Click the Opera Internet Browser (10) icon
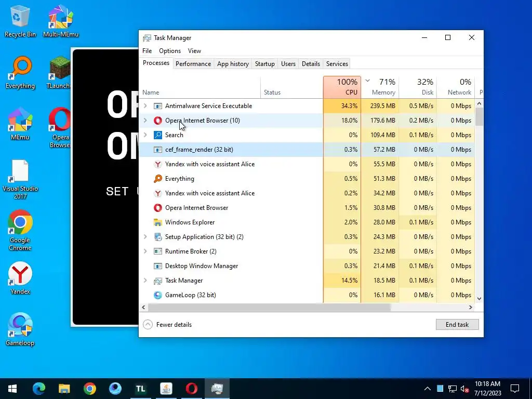 [158, 121]
